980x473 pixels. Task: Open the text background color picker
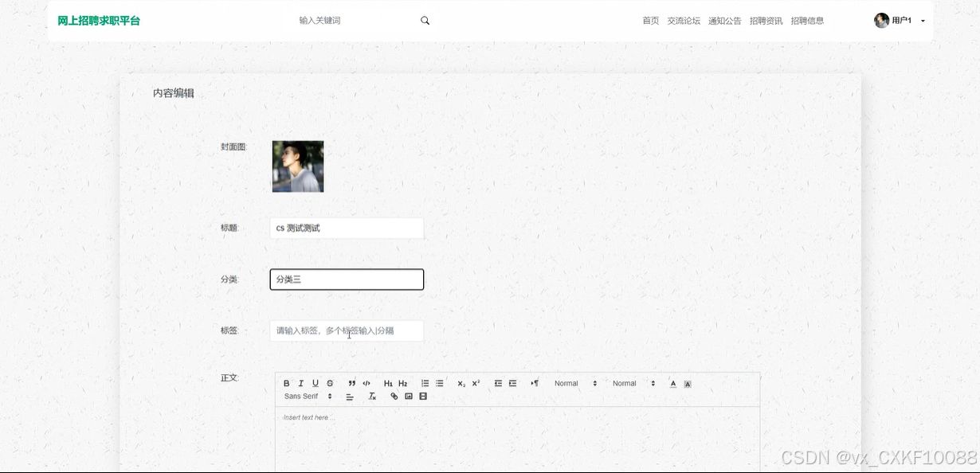688,384
